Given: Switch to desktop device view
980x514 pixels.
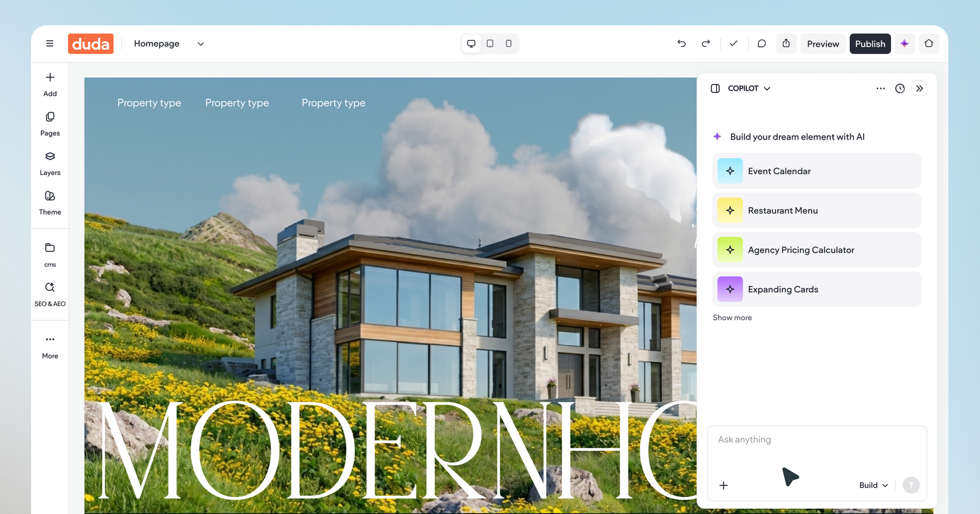Looking at the screenshot, I should click(471, 44).
